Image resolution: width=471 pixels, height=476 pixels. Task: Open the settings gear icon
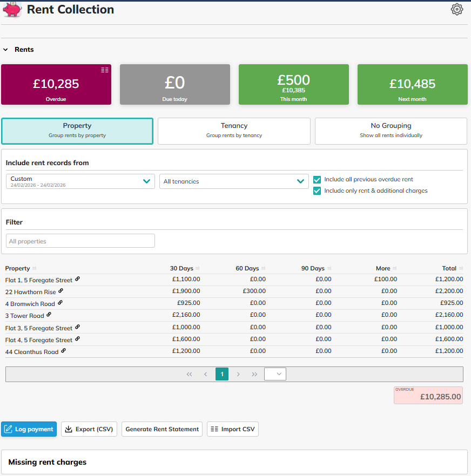pos(457,9)
